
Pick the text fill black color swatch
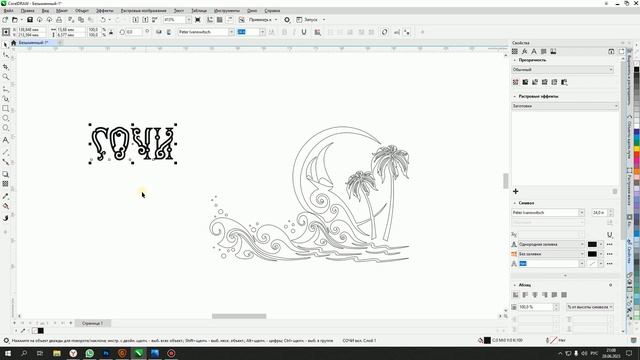(592, 244)
